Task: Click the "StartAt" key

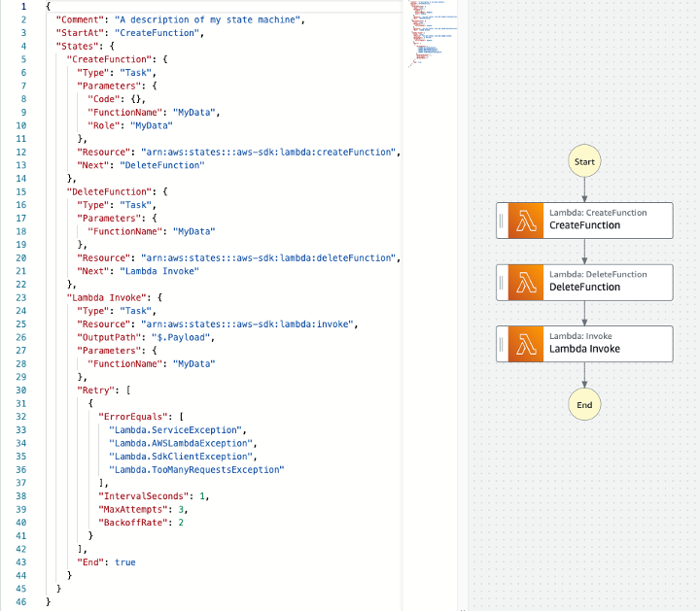Action: click(80, 33)
